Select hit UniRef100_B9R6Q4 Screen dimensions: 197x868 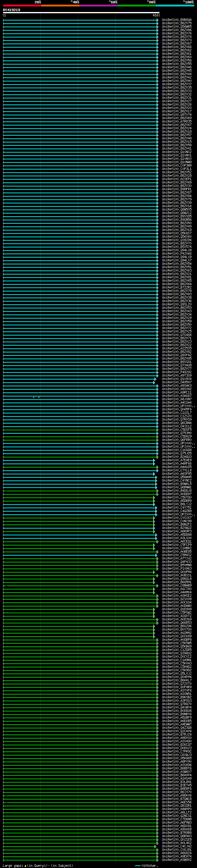177,20
